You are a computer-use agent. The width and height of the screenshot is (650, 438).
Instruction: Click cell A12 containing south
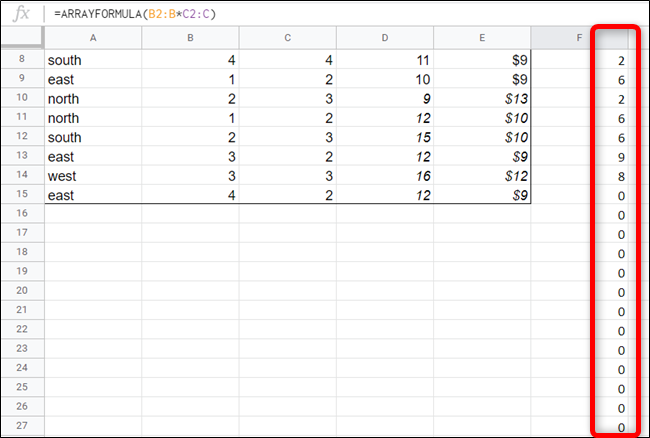(x=93, y=136)
